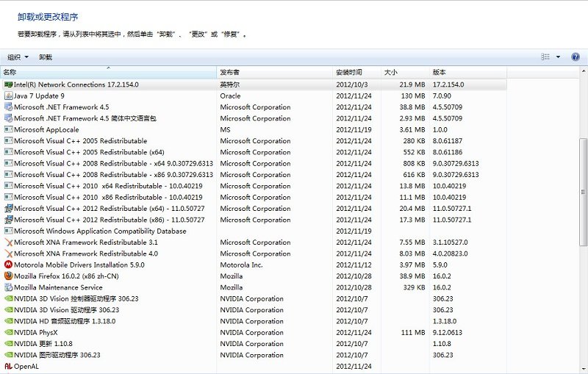Viewport: 588px width, 374px height.
Task: Click the Visual C++ 2005 Redistributable (x64) icon
Action: click(8, 152)
